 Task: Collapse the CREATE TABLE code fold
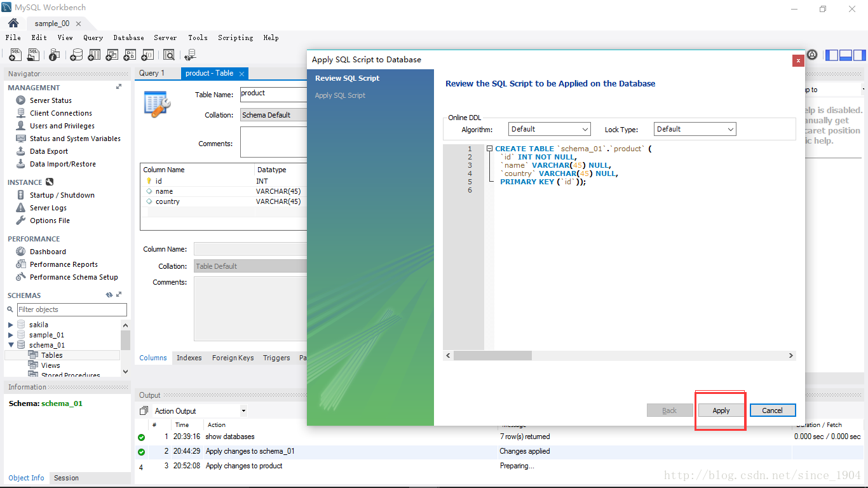coord(489,149)
